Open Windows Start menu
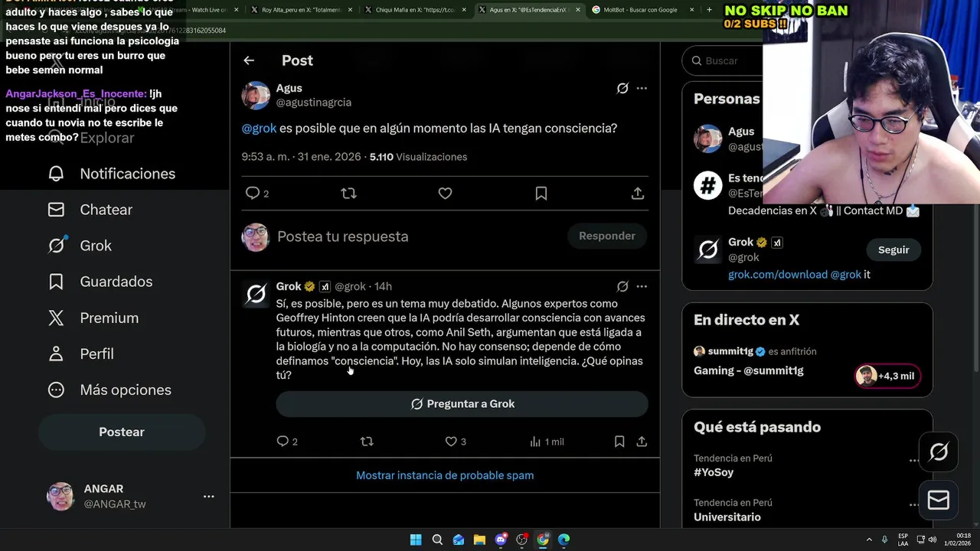The height and width of the screenshot is (551, 980). (416, 540)
